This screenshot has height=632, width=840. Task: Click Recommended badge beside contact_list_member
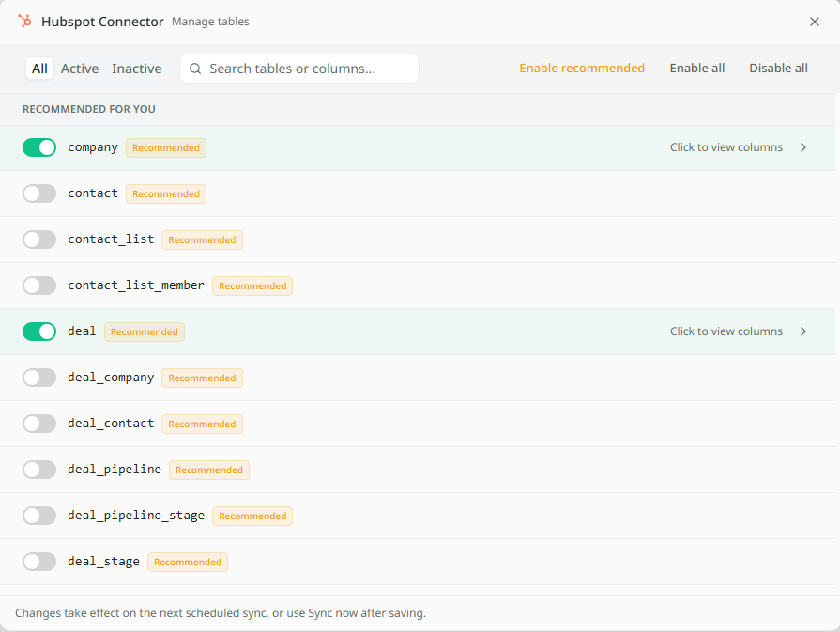252,286
